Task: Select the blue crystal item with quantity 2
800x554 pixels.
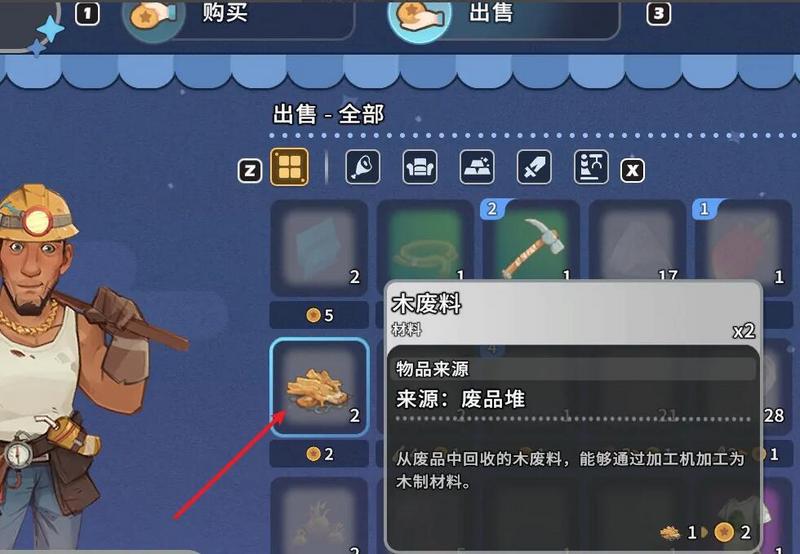Action: pyautogui.click(x=319, y=247)
